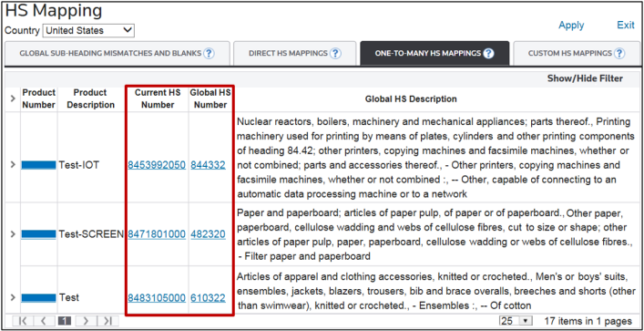Select page 1 in pager
The height and width of the screenshot is (331, 644).
pos(64,321)
